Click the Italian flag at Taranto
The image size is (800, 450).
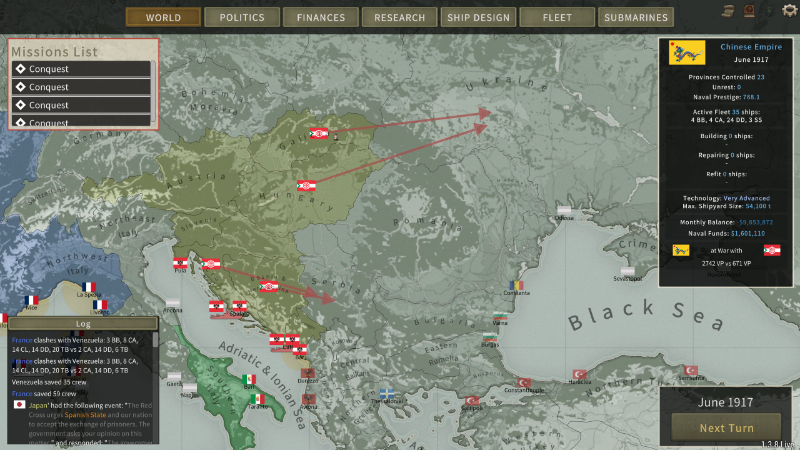(258, 398)
